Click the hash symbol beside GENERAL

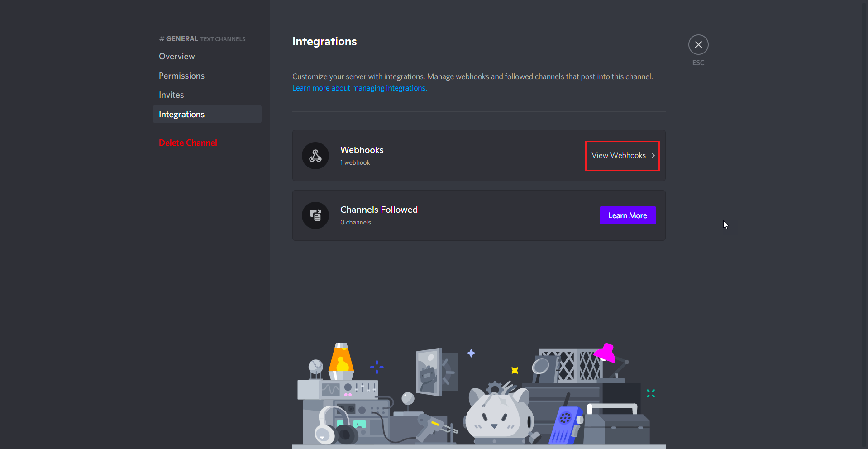coord(162,39)
